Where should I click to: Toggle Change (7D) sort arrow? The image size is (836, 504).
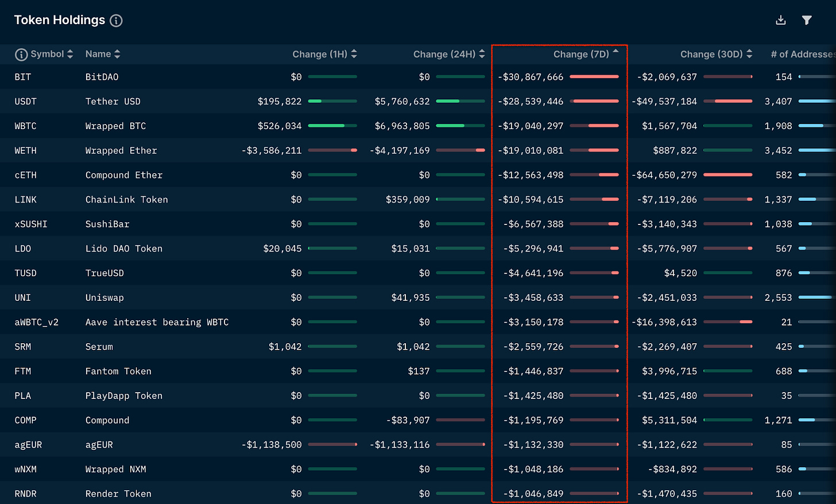tap(616, 52)
